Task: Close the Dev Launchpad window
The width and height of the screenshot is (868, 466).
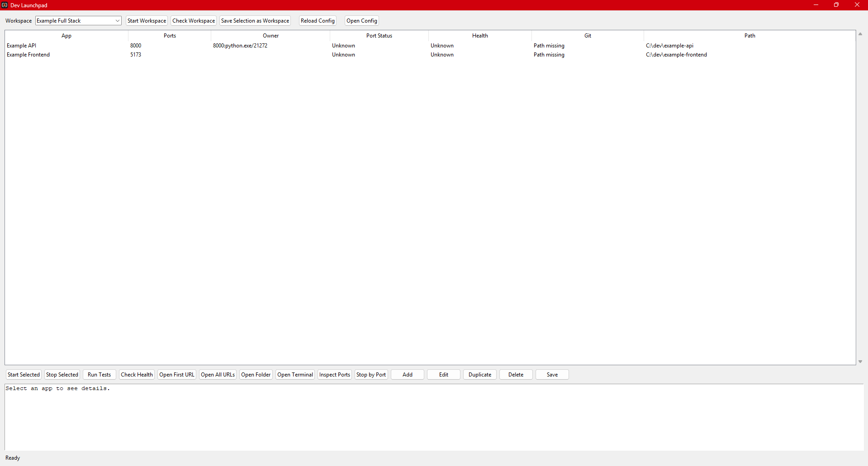Action: coord(857,5)
